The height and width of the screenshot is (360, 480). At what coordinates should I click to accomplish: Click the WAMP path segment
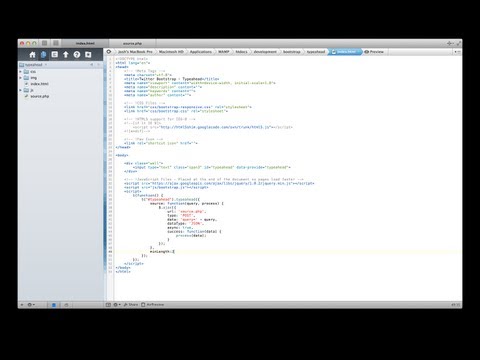(x=224, y=52)
